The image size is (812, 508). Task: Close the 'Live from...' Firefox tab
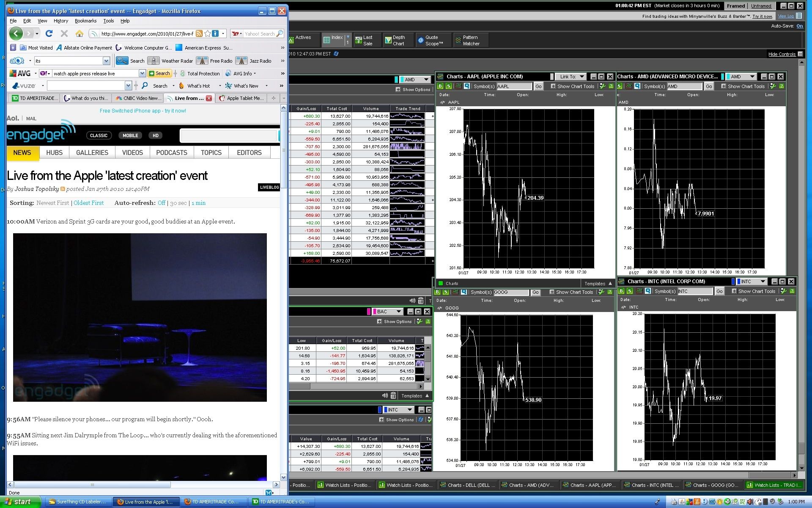click(208, 98)
